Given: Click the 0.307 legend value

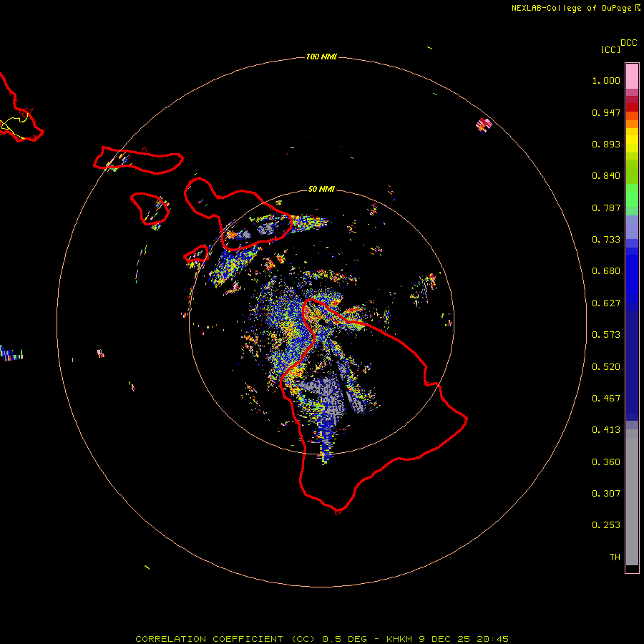Looking at the screenshot, I should 606,494.
